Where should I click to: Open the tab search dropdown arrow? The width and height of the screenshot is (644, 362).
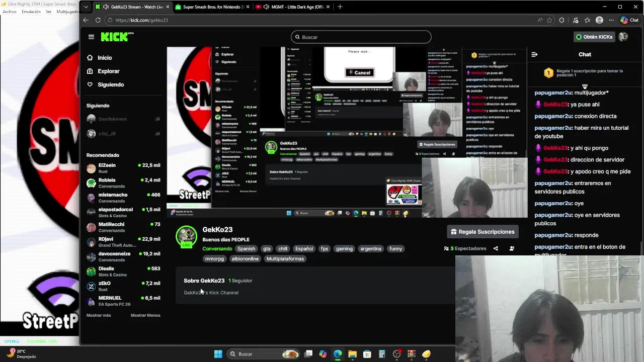(86, 7)
